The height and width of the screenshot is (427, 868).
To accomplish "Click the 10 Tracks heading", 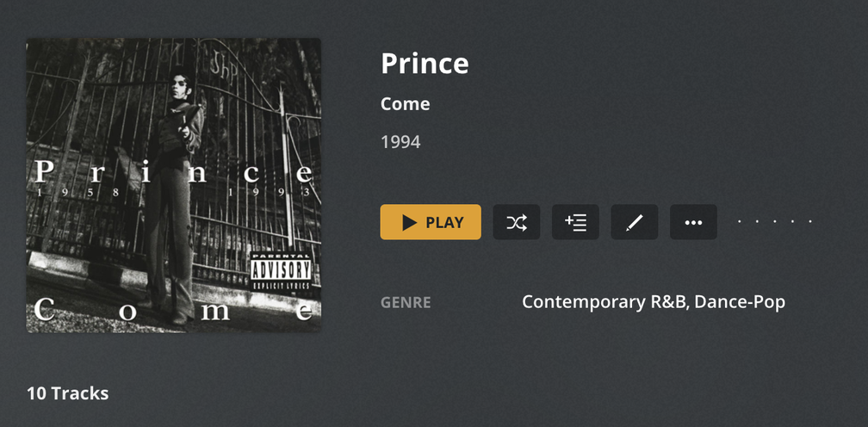I will [67, 393].
